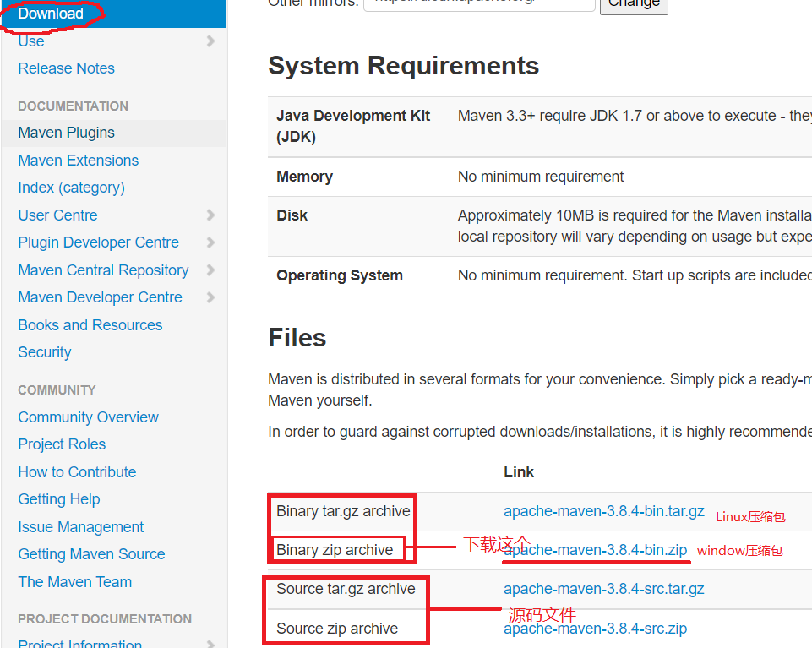Open Issue Management link

coord(81,527)
